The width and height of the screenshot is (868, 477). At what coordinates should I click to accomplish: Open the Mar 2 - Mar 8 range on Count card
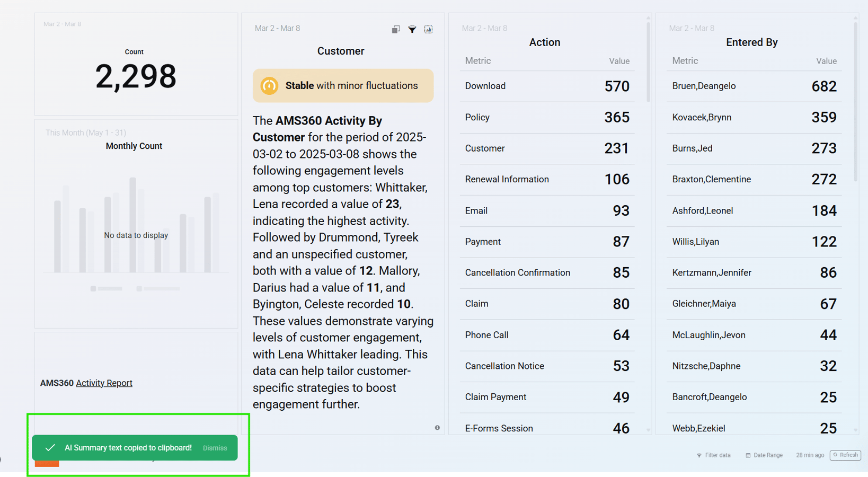coord(62,24)
